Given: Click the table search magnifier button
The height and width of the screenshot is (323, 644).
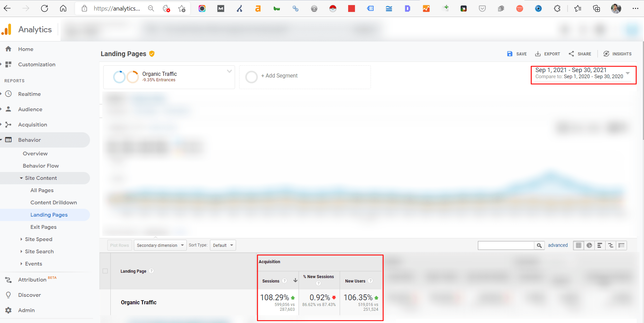Looking at the screenshot, I should 539,245.
